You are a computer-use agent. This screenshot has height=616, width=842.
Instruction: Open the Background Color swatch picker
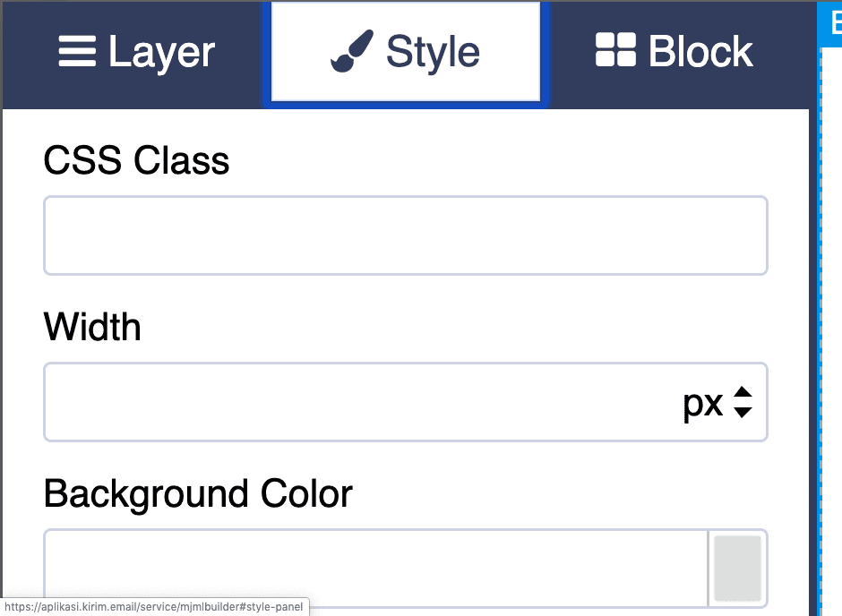click(x=737, y=568)
